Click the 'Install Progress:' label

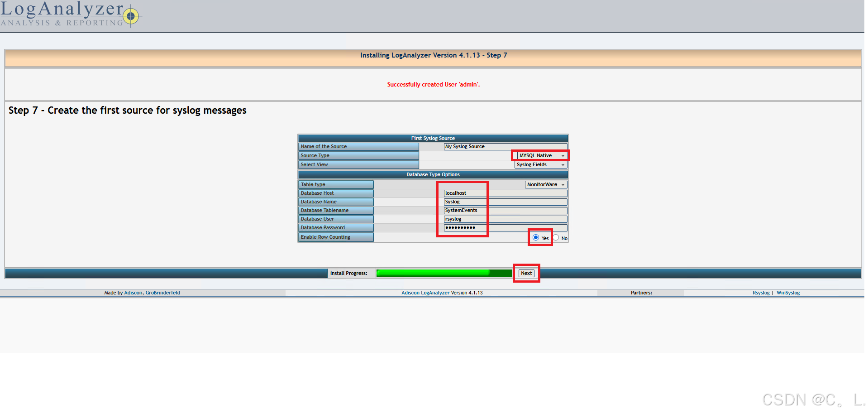(x=348, y=274)
